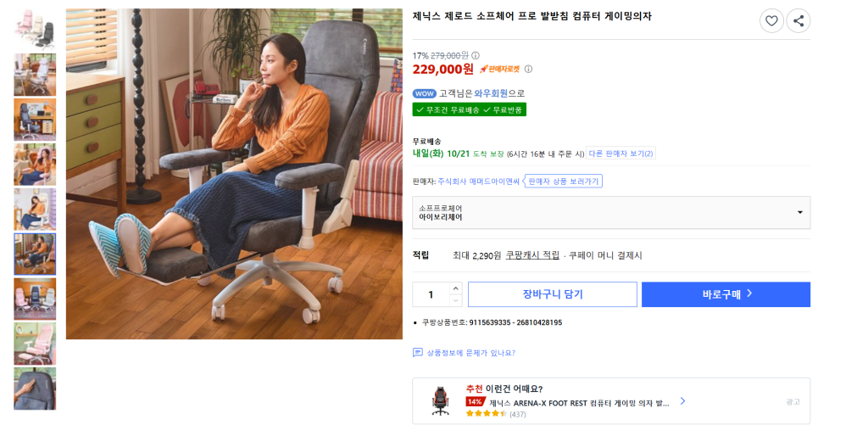Click the 쿠팡캐시 적립 link
This screenshot has height=436, width=868.
[532, 255]
